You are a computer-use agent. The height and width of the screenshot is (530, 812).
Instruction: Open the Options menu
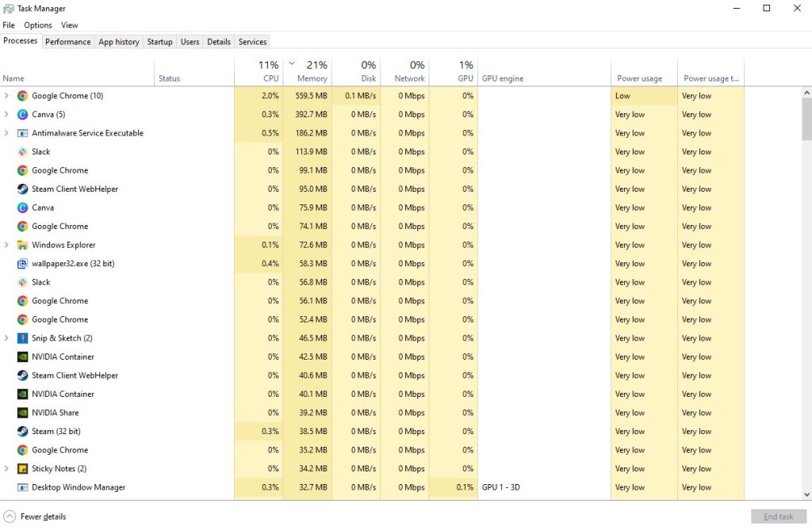click(x=38, y=25)
